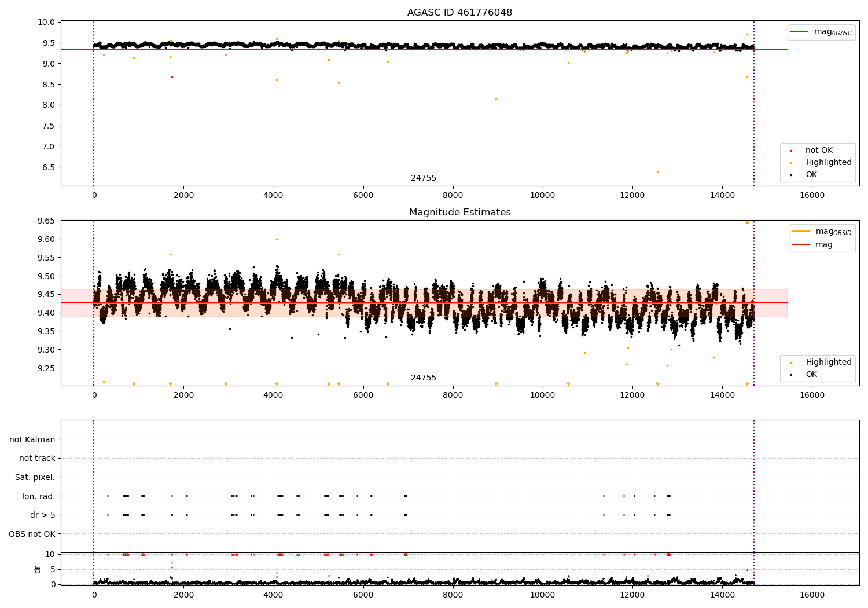Screen dimensions: 868x608
Task: Click the 12000 x-axis tick of the Magnitude Estimates plot
Action: click(x=632, y=395)
